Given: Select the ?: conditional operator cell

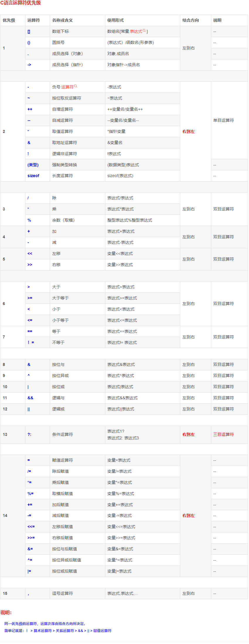Looking at the screenshot, I should pos(37,434).
